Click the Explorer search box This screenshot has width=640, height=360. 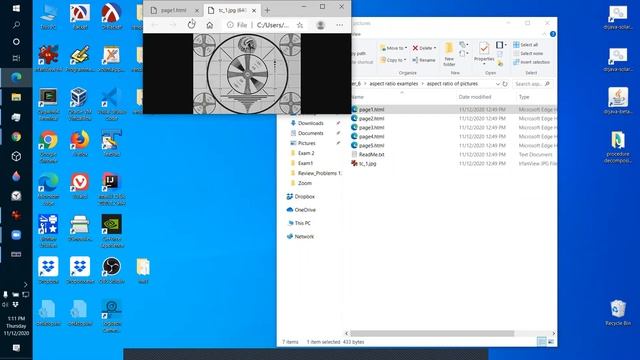coord(532,84)
